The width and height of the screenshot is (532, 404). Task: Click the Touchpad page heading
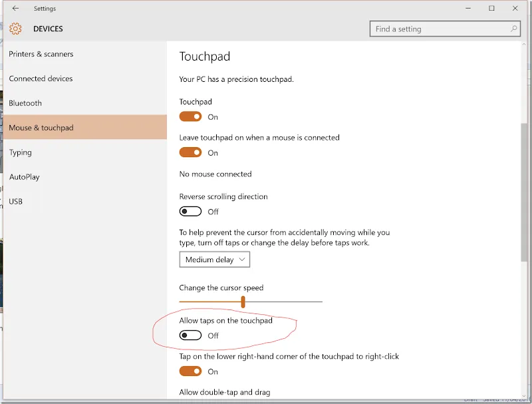(204, 57)
